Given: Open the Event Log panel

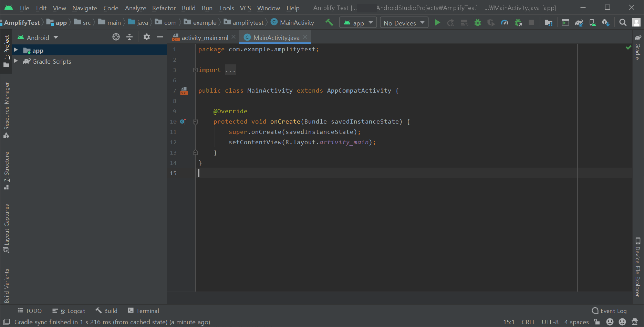Looking at the screenshot, I should click(609, 311).
